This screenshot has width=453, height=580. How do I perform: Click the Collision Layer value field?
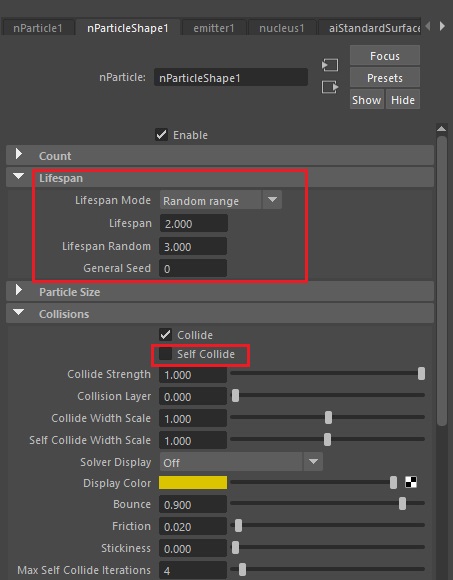193,396
